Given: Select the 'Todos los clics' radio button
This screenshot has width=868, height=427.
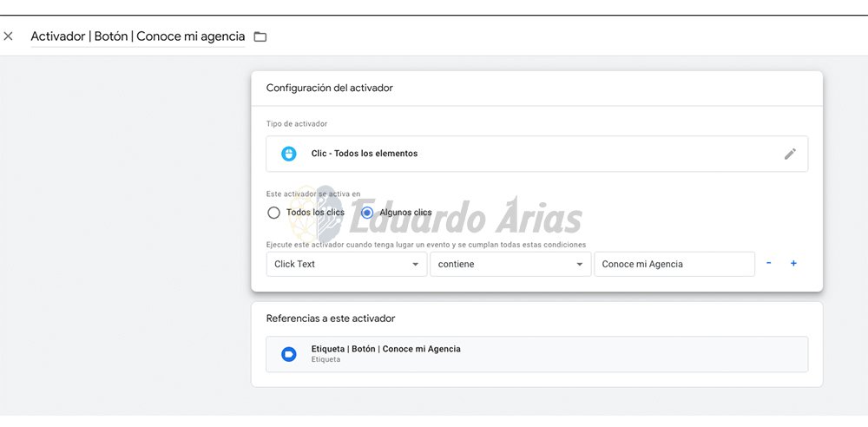Looking at the screenshot, I should [274, 213].
